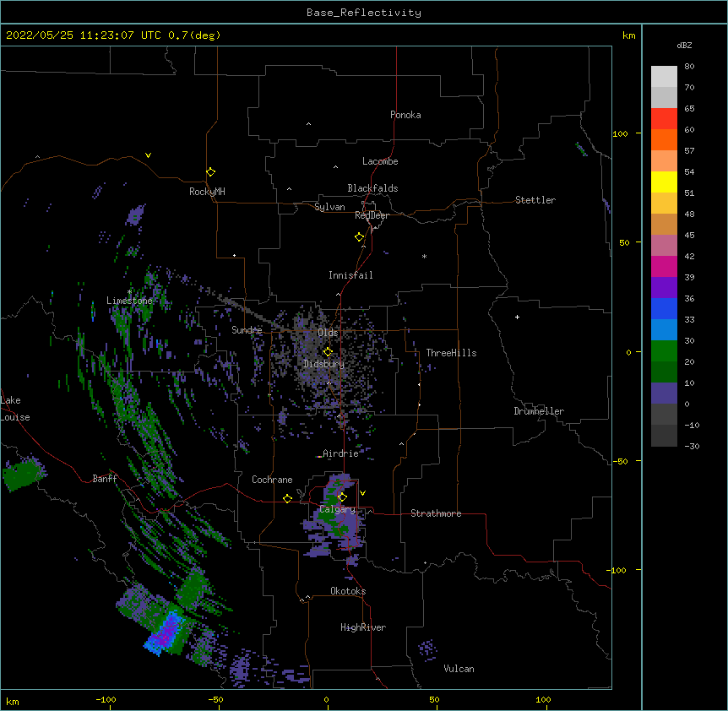Click the 80 value on the dBZ scale
Viewport: 728px width, 711px height.
click(689, 67)
